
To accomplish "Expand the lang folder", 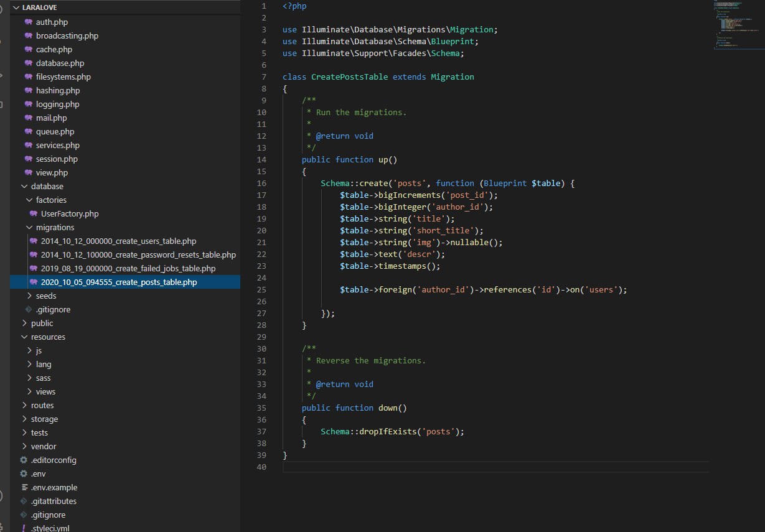I will (x=29, y=364).
